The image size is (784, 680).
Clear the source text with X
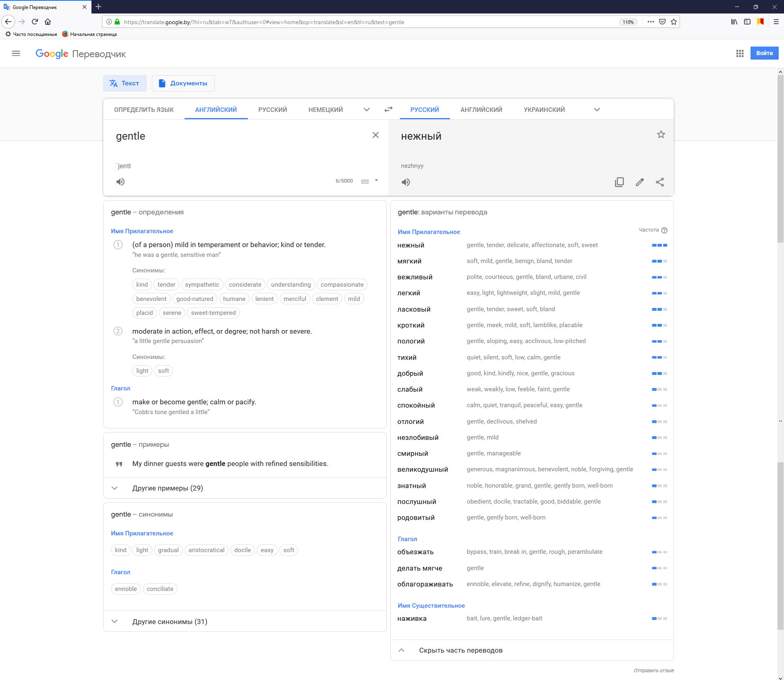375,135
